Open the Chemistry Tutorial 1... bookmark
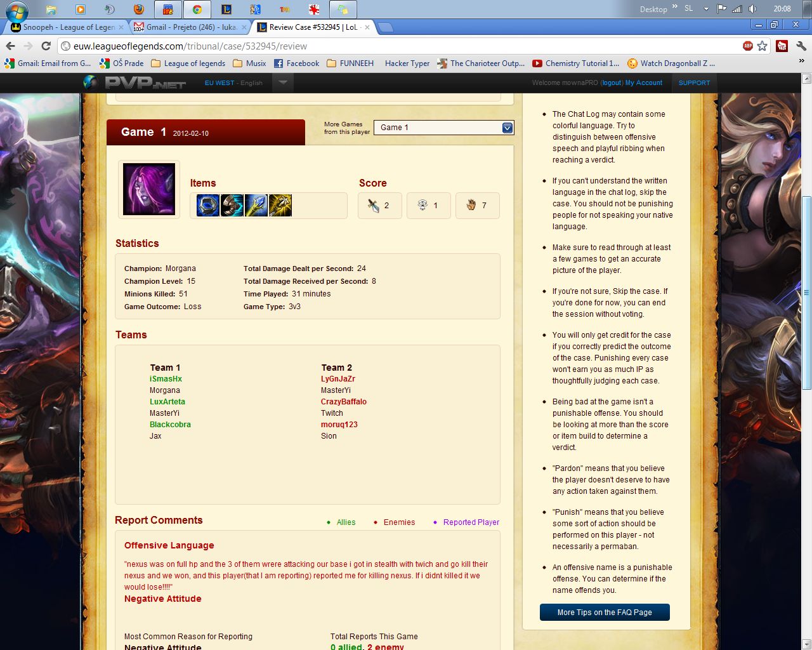The width and height of the screenshot is (812, 650). [576, 63]
